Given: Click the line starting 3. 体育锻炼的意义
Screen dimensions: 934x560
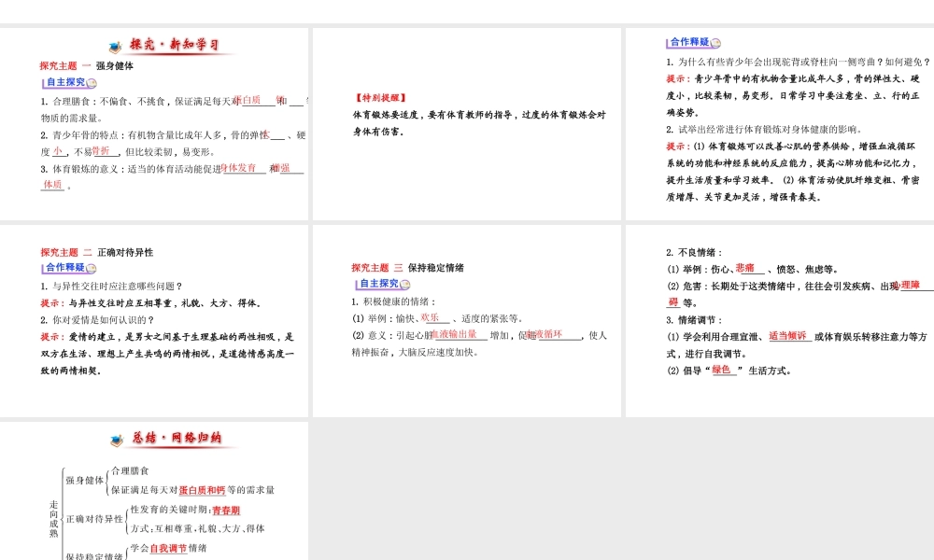Looking at the screenshot, I should 172,169.
